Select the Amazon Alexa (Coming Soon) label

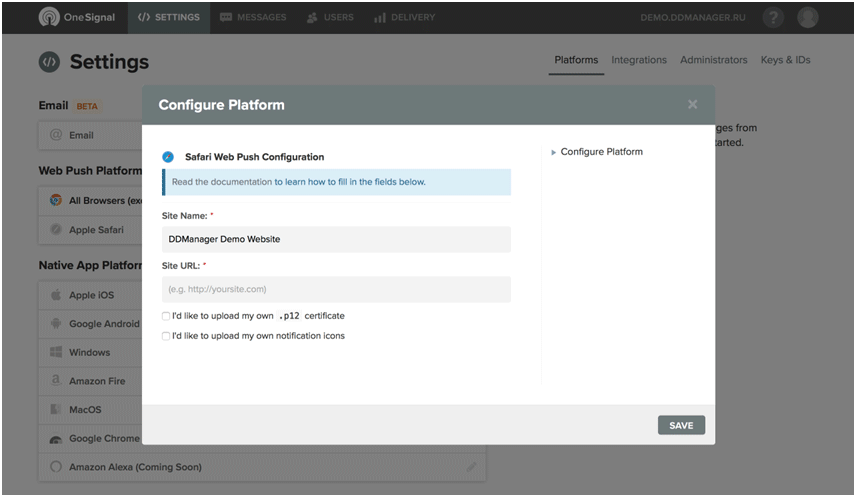135,467
